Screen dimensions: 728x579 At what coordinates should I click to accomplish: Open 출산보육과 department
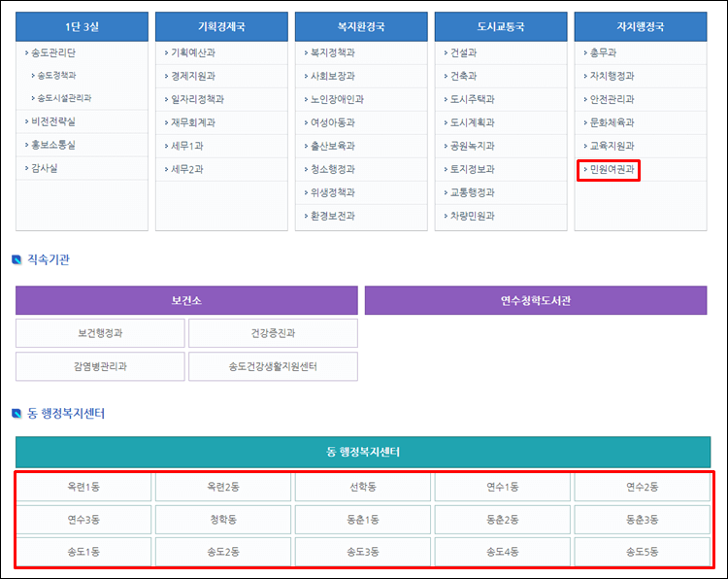point(333,146)
